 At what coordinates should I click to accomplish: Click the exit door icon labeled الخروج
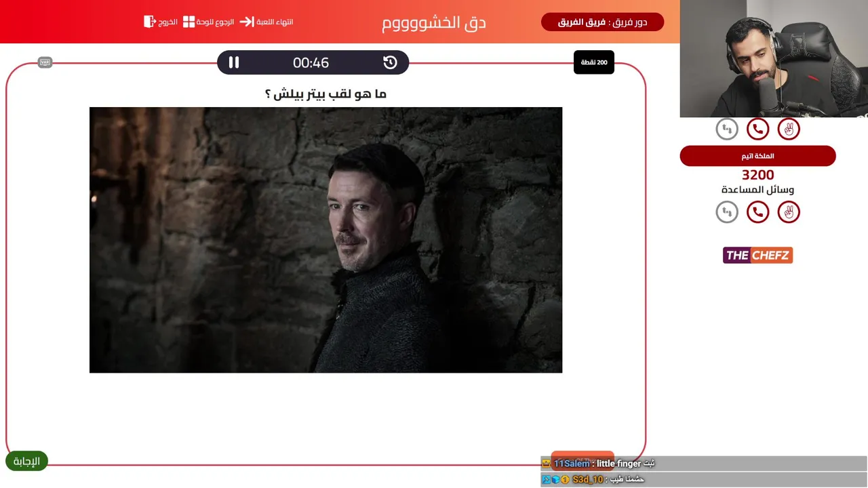[x=150, y=22]
